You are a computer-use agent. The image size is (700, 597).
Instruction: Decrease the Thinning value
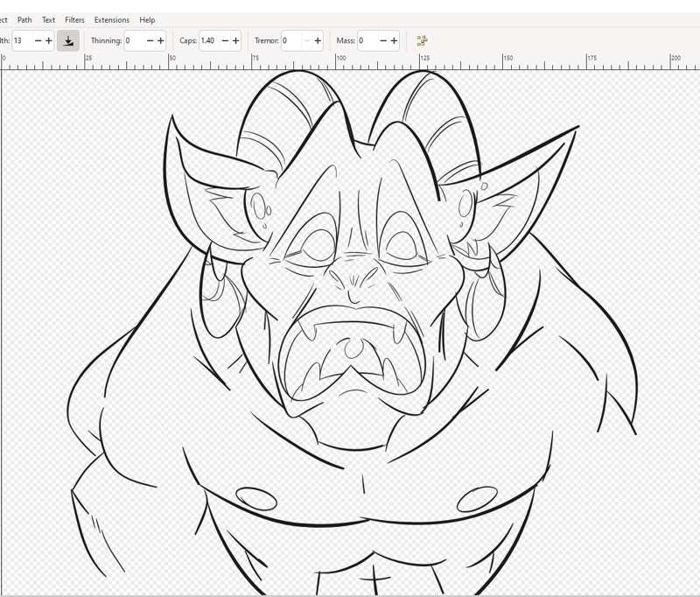(x=150, y=40)
